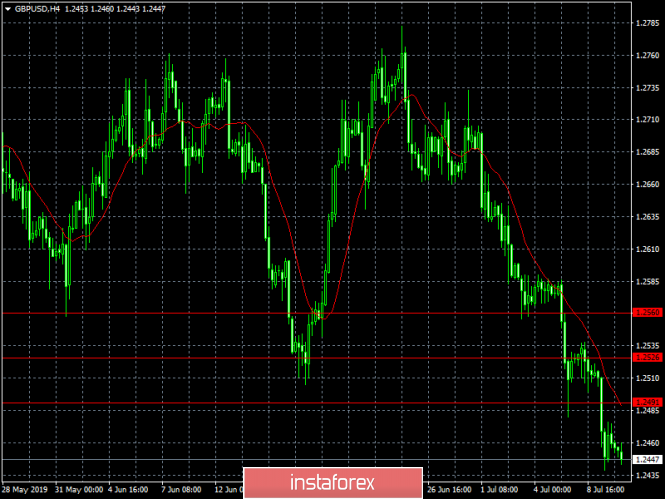Click the 1.2785 price axis value

tap(648, 23)
